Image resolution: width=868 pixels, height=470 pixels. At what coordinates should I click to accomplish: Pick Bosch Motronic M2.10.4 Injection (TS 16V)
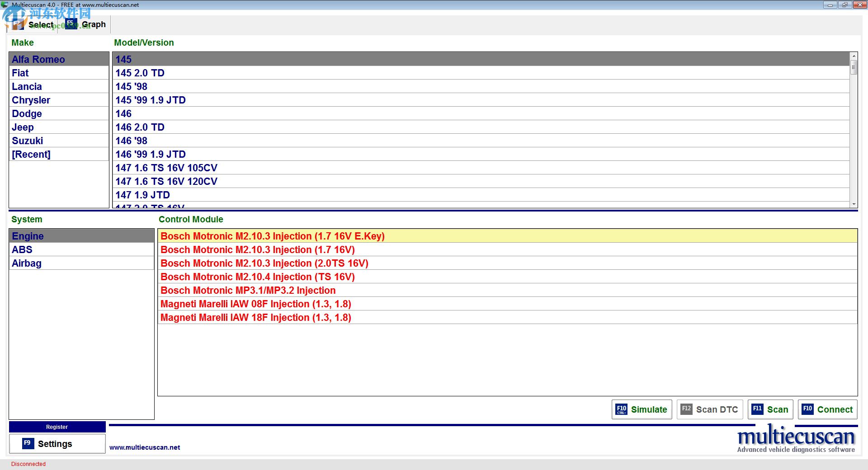pyautogui.click(x=507, y=277)
